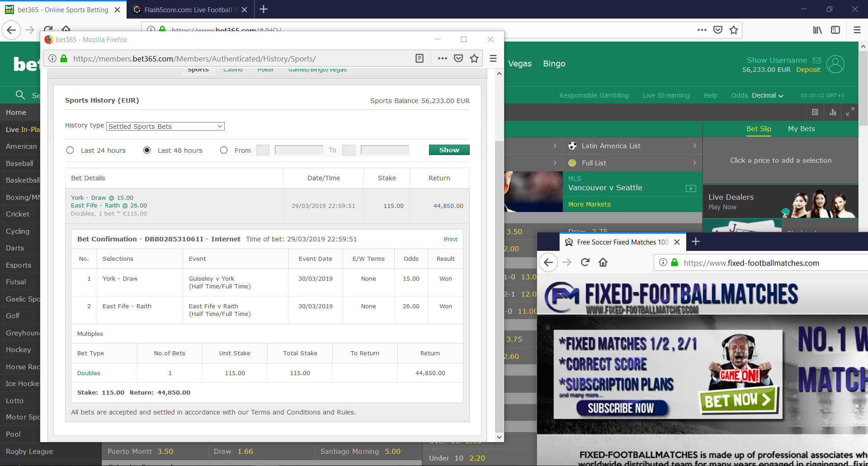Open new tab in main Firefox window
868x466 pixels.
[x=264, y=9]
